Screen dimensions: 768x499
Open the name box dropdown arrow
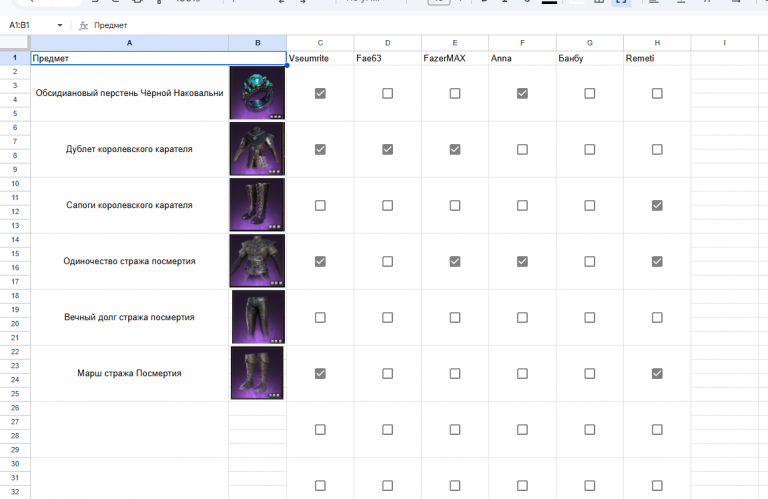pos(60,25)
